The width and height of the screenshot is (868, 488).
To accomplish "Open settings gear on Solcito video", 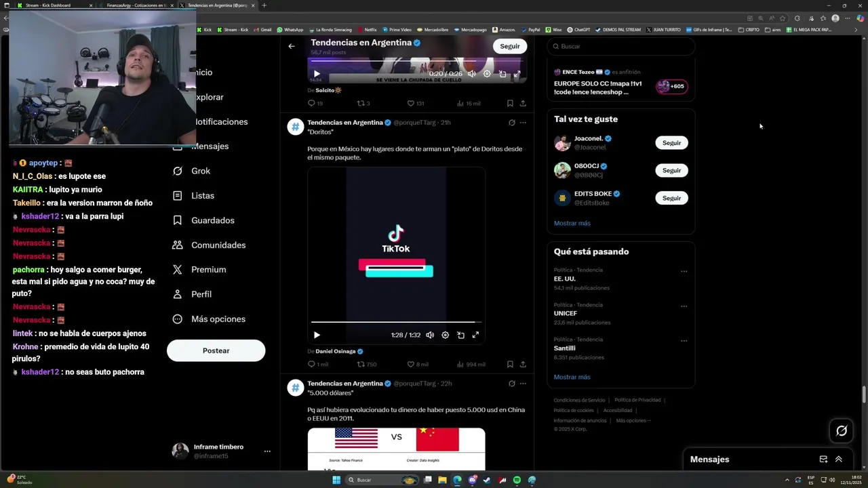I will coord(487,74).
